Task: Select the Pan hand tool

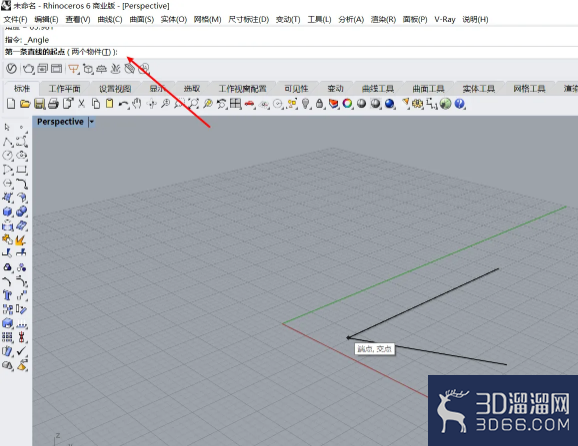Action: click(x=137, y=104)
